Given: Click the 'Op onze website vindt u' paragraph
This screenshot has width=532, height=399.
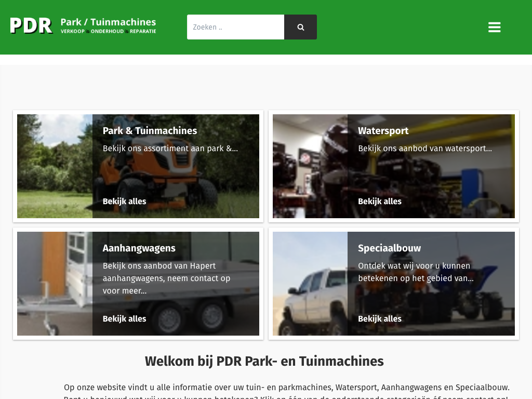Looking at the screenshot, I should [287, 391].
